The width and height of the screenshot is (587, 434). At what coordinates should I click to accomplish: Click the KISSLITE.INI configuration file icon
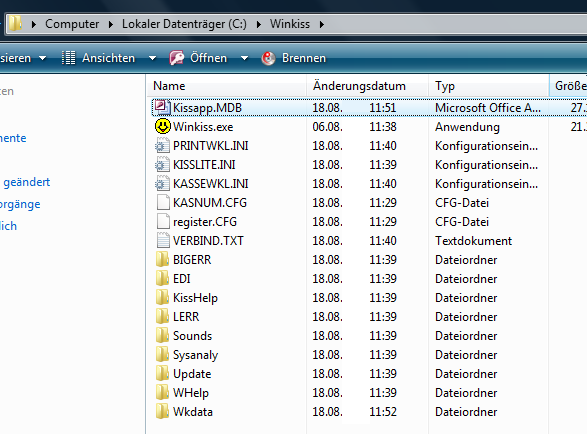(162, 165)
